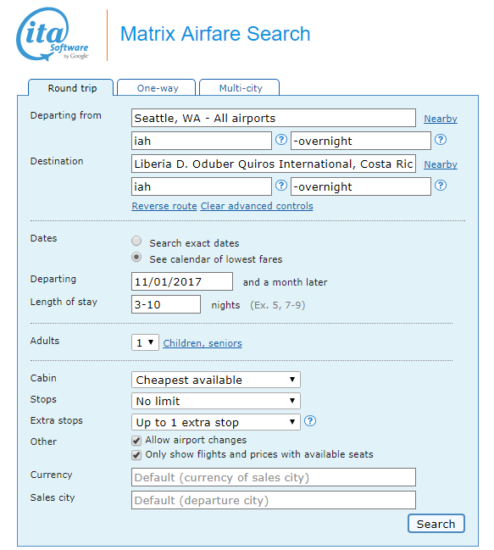Click the Search button

pyautogui.click(x=436, y=524)
